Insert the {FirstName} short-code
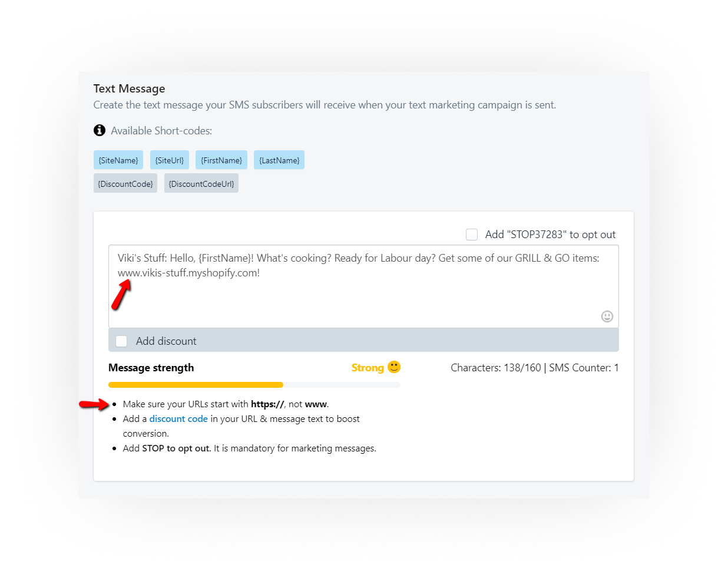This screenshot has height=574, width=728. pyautogui.click(x=221, y=160)
